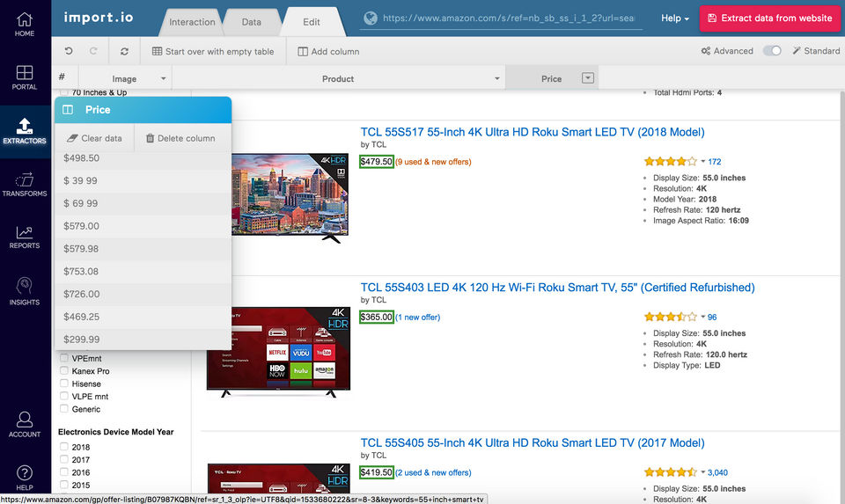Expand the Price column dropdown arrow

pyautogui.click(x=588, y=78)
